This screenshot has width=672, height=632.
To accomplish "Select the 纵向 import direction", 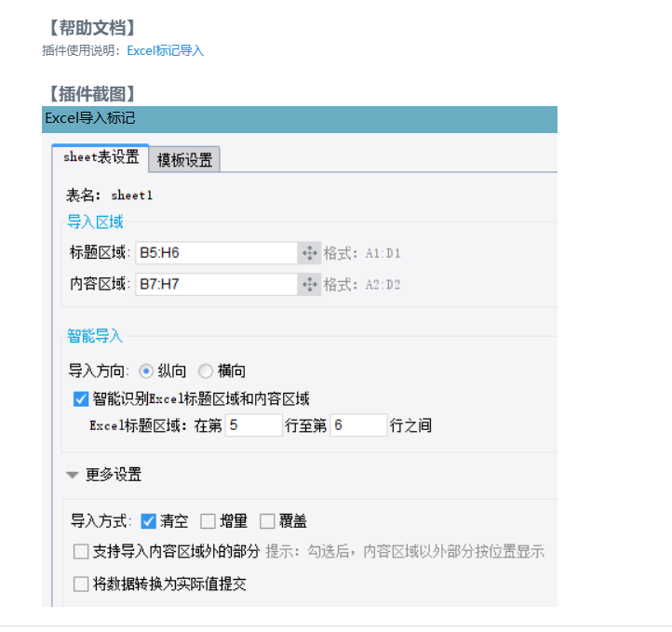I will click(x=146, y=370).
